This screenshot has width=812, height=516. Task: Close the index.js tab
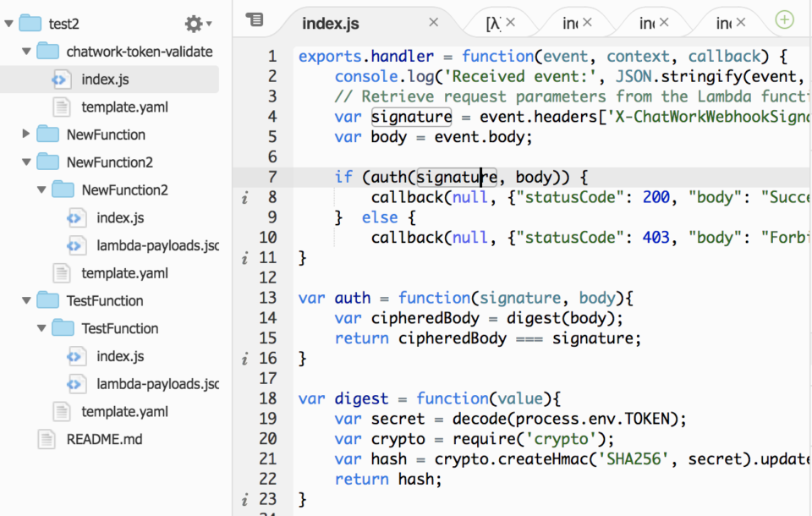434,21
